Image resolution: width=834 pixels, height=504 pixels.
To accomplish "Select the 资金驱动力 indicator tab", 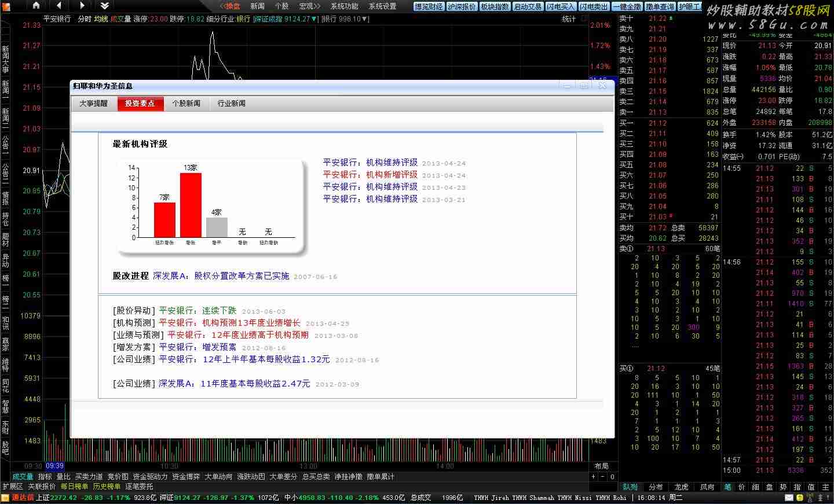I will point(150,477).
